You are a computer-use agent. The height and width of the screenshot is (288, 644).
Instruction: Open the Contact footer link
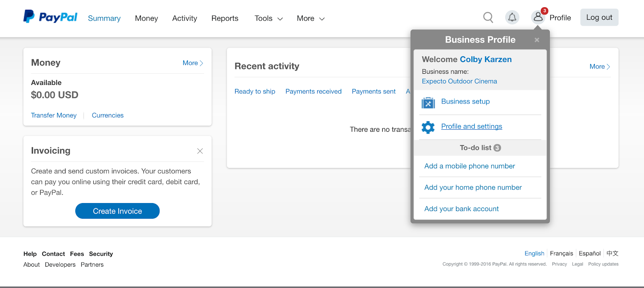click(53, 254)
